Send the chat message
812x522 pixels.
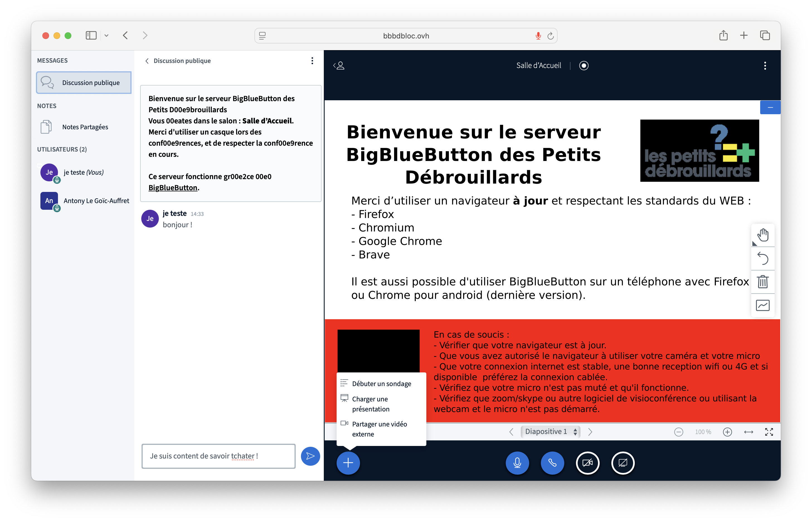(x=310, y=456)
